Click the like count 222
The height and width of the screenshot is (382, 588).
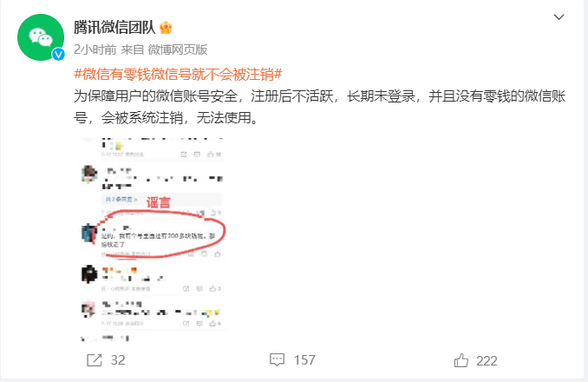(487, 361)
